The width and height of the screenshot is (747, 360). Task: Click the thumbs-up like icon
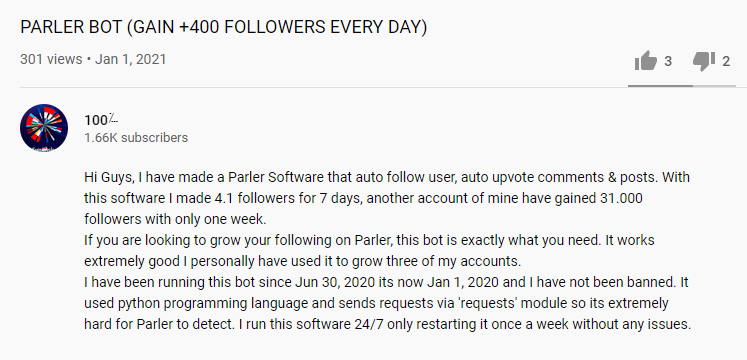pos(646,61)
